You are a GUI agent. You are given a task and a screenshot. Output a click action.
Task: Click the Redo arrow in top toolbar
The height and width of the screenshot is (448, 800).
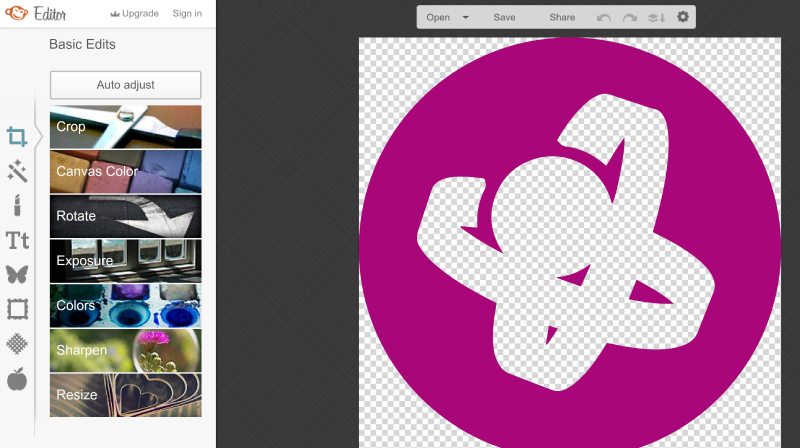click(x=630, y=18)
